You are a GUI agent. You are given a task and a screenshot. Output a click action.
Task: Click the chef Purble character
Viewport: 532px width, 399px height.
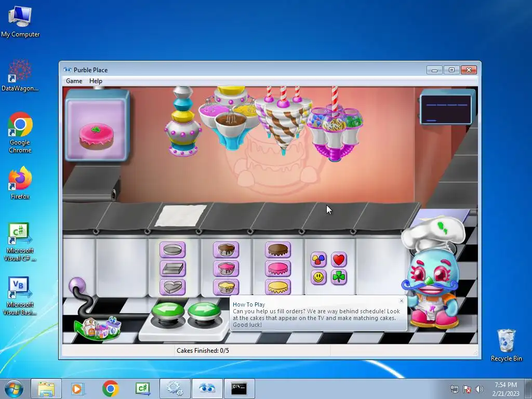pos(433,273)
